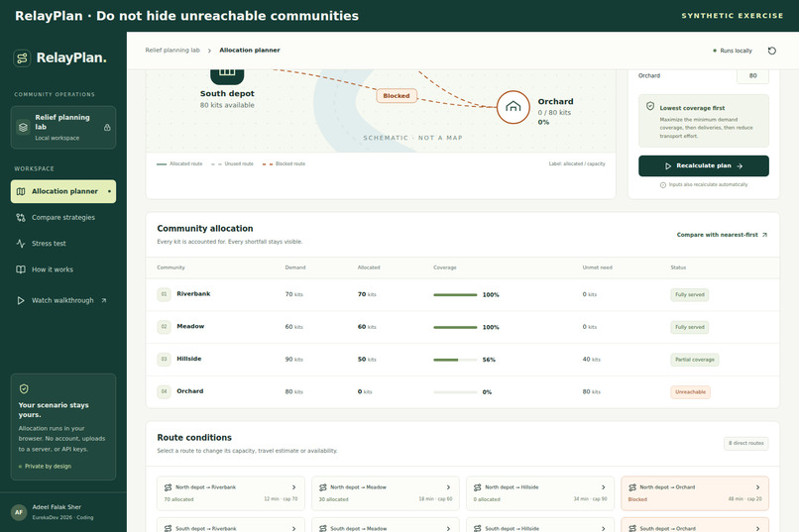Screen dimensions: 799x532
Task: Edit the Orchard demand input field
Action: point(752,76)
